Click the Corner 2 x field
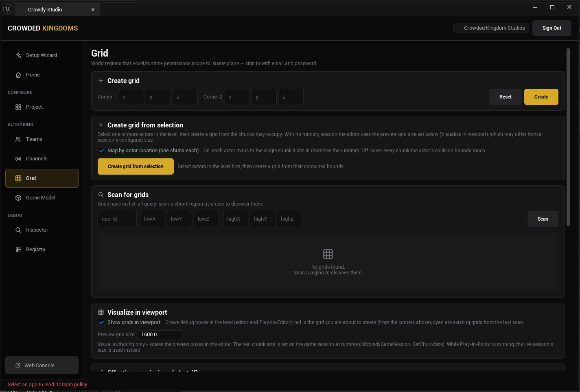Viewport: 580px width, 392px height. pyautogui.click(x=237, y=97)
